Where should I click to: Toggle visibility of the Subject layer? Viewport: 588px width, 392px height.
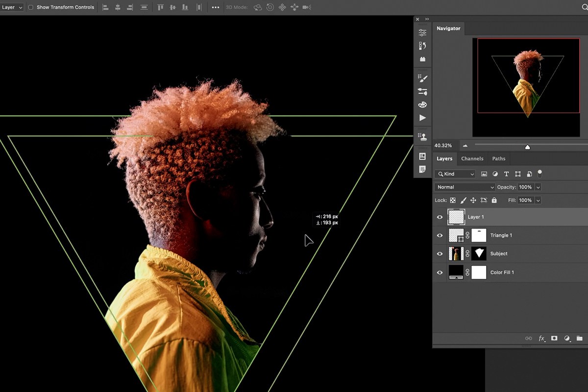click(x=440, y=254)
